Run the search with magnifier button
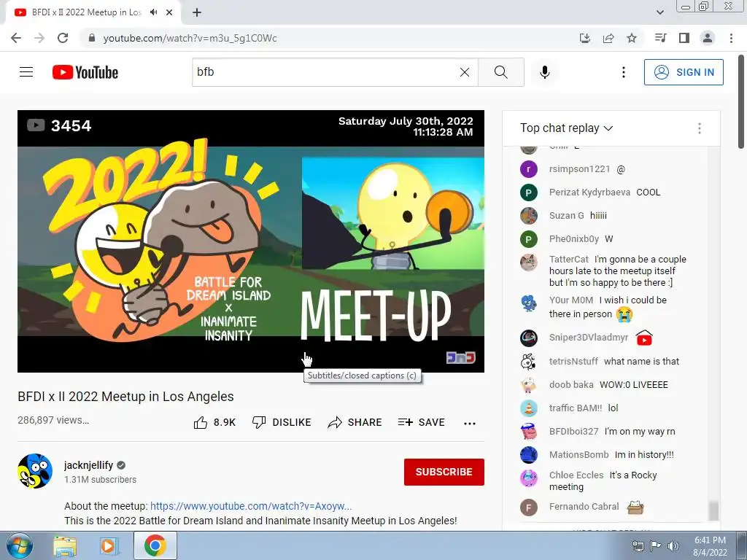747x560 pixels. pyautogui.click(x=500, y=72)
